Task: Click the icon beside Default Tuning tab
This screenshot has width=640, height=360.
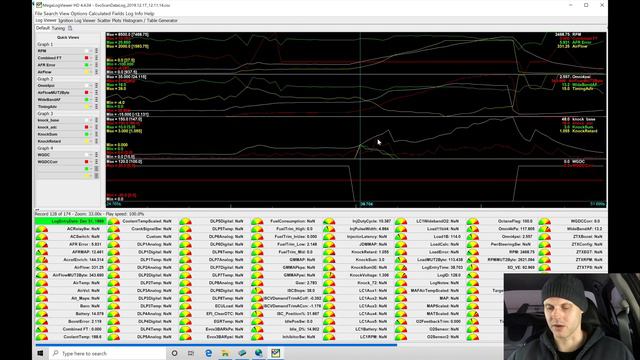Action: point(70,28)
